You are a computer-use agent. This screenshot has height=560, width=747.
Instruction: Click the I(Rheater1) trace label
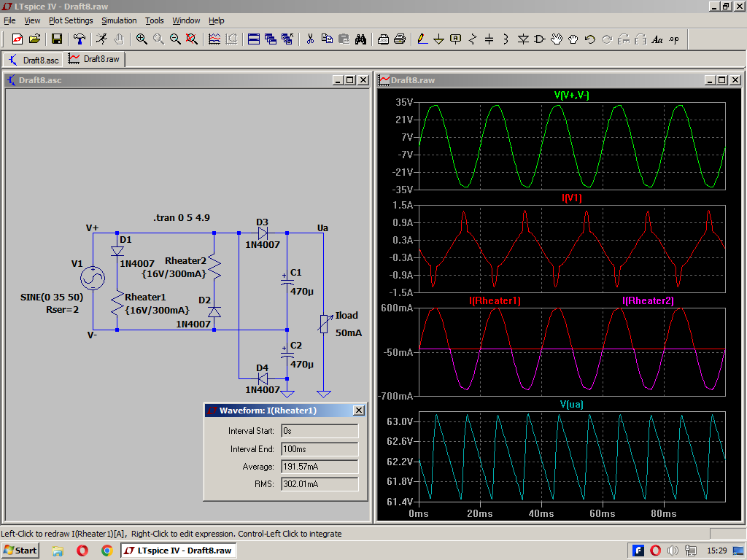(x=495, y=301)
